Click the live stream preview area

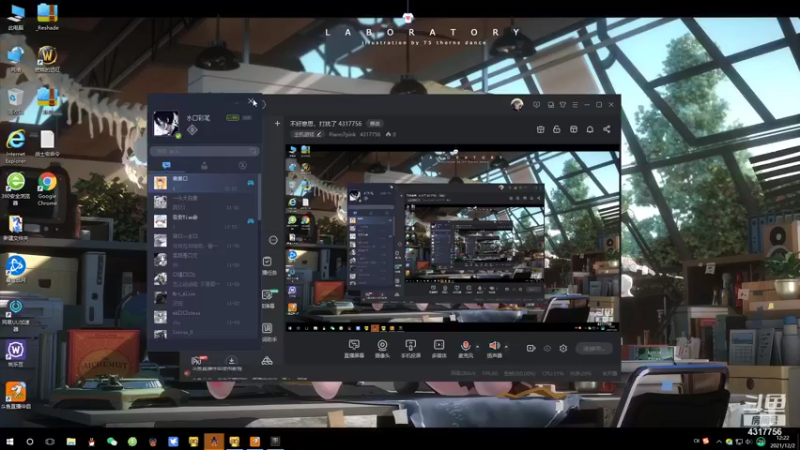pos(452,239)
